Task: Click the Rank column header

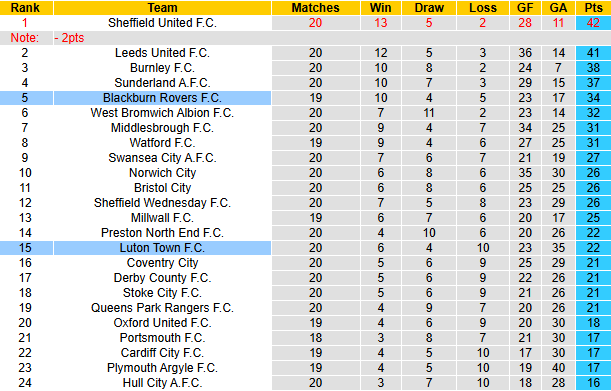Action: 26,8
